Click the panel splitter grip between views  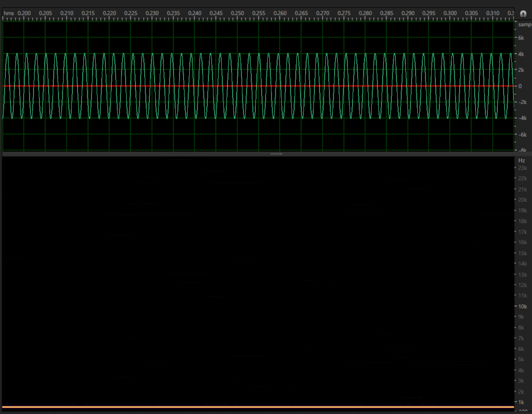tap(276, 153)
